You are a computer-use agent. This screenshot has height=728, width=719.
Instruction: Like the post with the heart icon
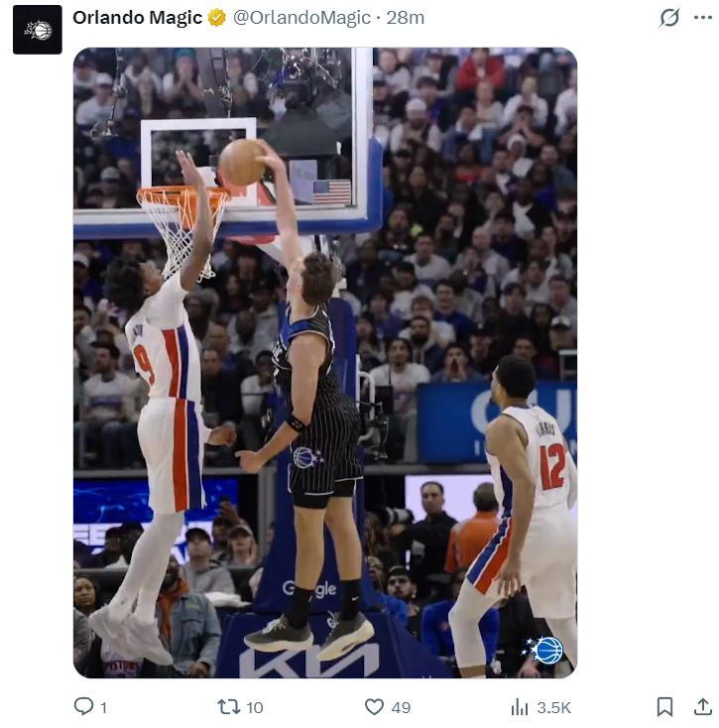tap(374, 706)
